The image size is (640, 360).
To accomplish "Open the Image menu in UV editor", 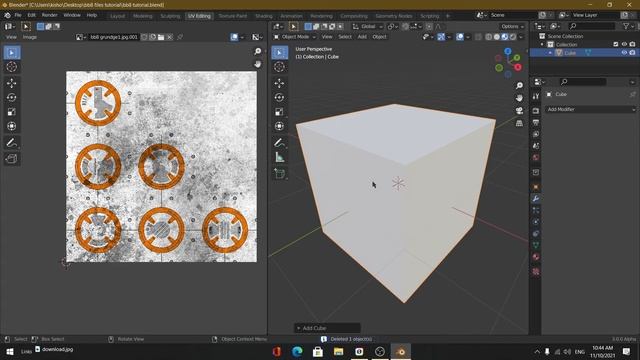I will pos(29,37).
